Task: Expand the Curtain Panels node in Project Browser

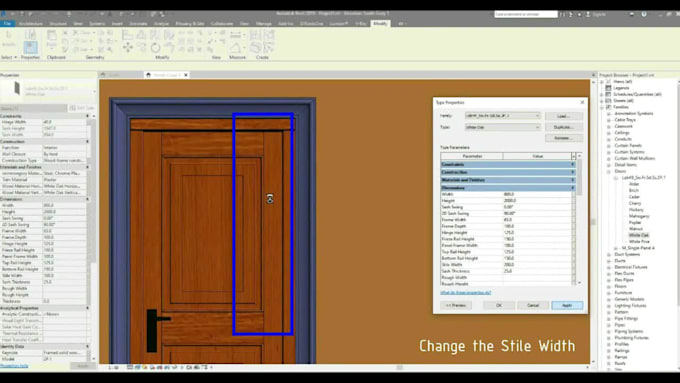Action: tap(609, 145)
